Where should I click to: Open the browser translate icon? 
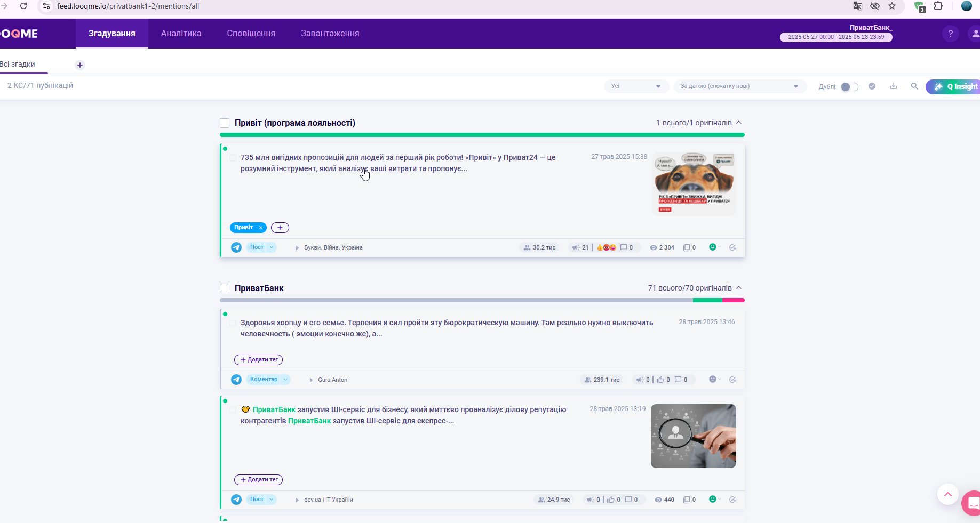(858, 6)
